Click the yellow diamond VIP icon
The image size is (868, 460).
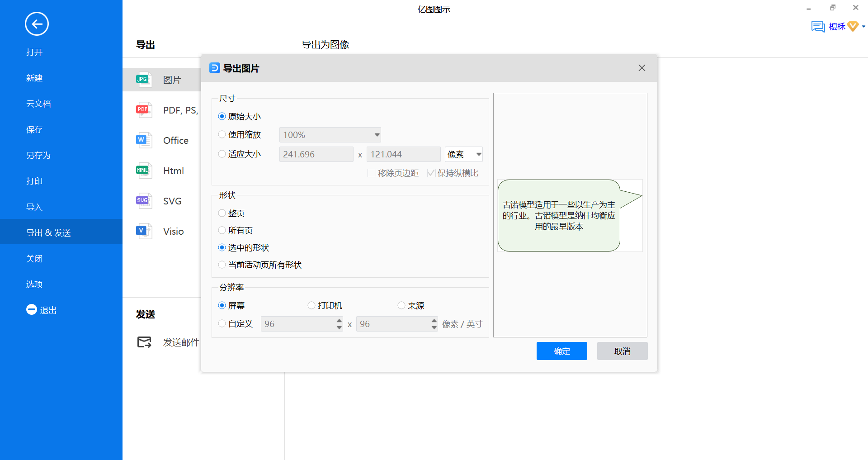point(853,26)
